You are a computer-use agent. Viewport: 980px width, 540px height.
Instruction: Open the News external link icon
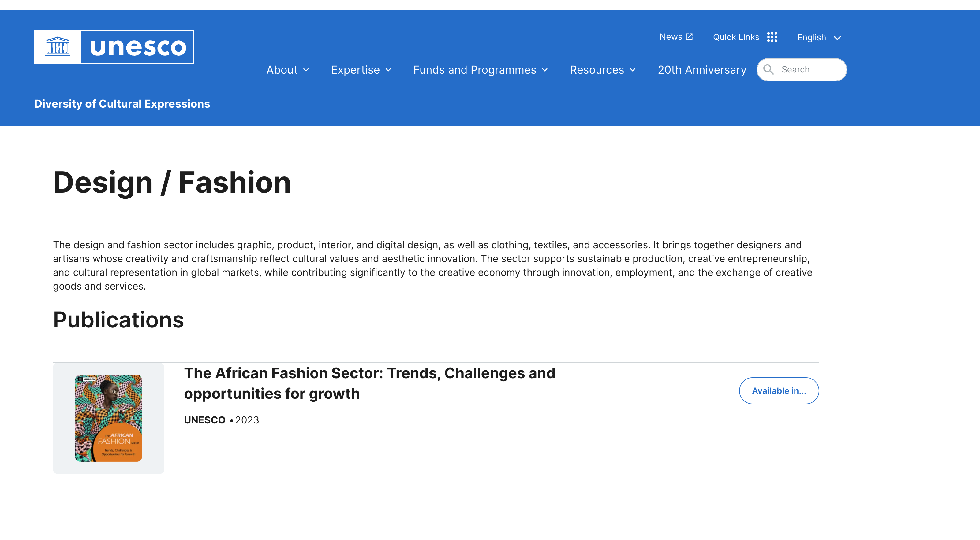coord(689,37)
